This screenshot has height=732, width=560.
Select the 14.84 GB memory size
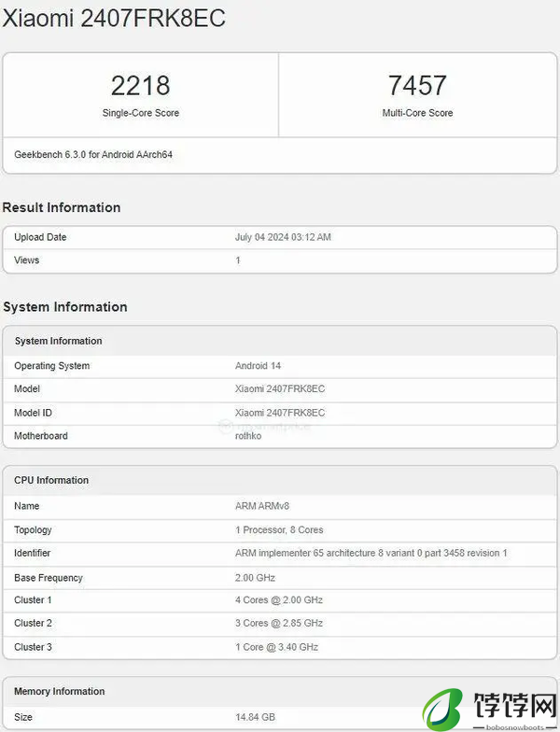coord(255,717)
